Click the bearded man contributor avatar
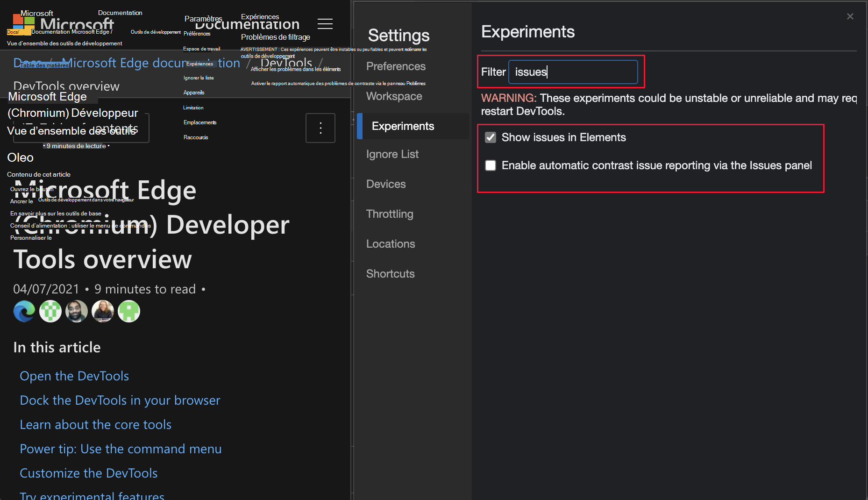Image resolution: width=868 pixels, height=500 pixels. [x=77, y=311]
